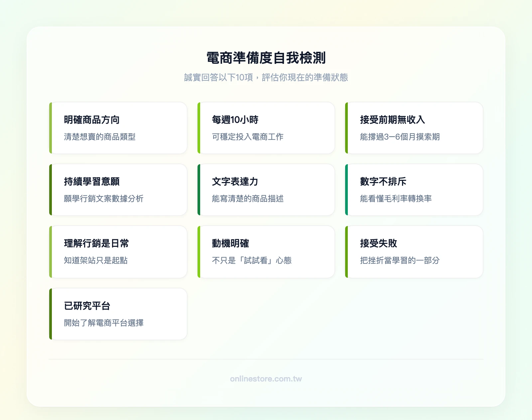Select the 明確商品方向 checklist card

118,128
